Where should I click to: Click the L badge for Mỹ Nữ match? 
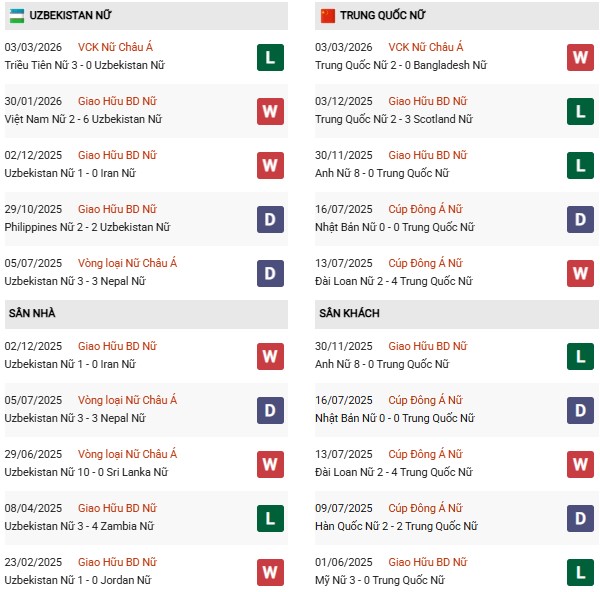click(580, 571)
